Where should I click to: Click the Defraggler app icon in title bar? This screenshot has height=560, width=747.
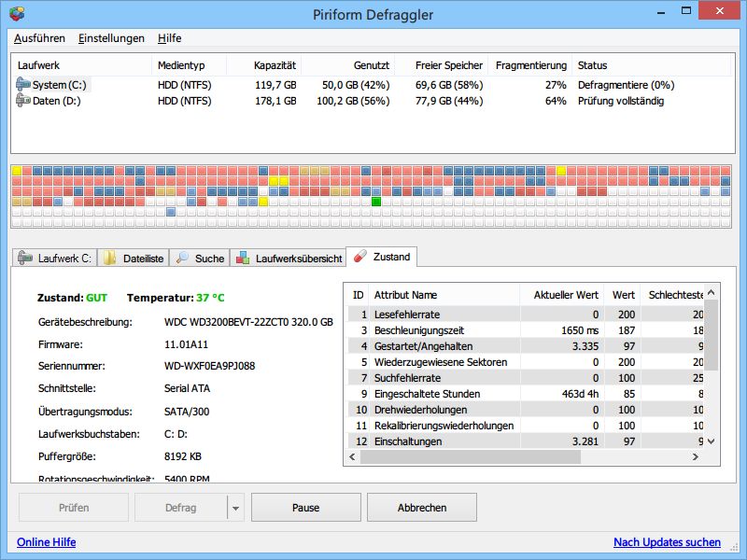(17, 13)
